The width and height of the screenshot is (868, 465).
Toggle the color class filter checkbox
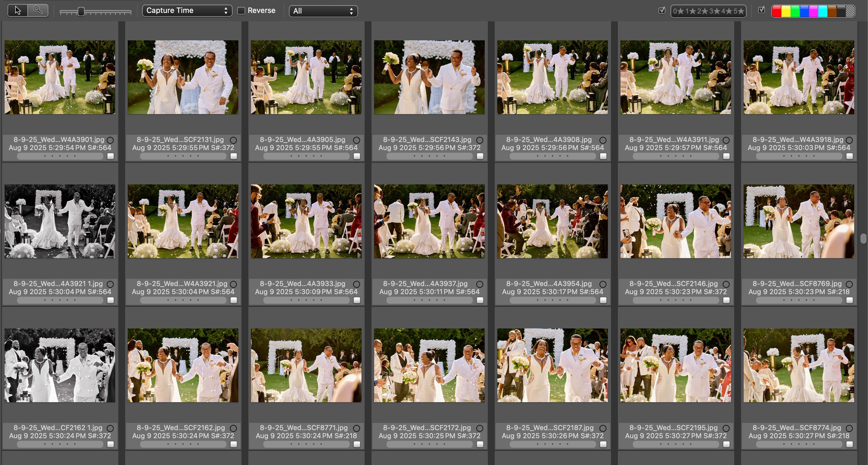[x=762, y=10]
